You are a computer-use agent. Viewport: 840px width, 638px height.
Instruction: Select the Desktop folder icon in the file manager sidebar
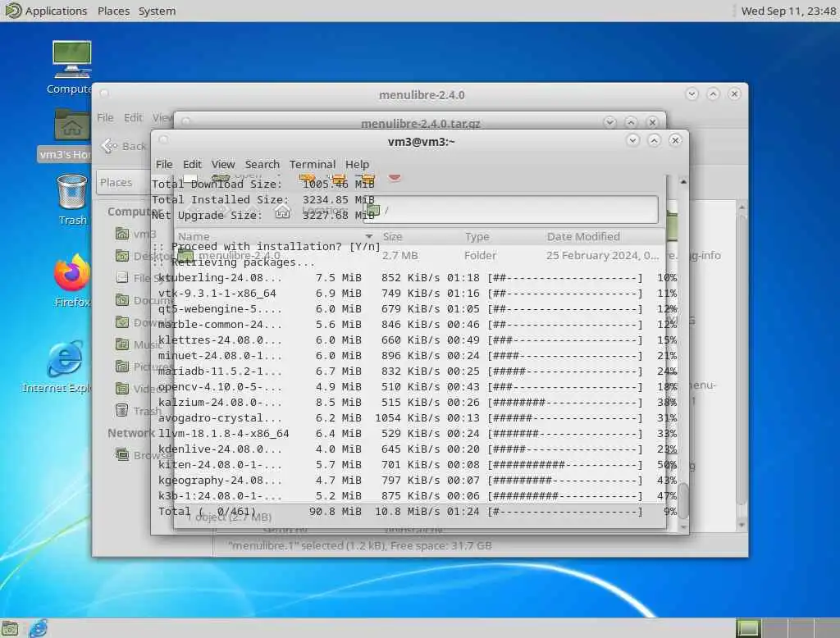tap(122, 256)
